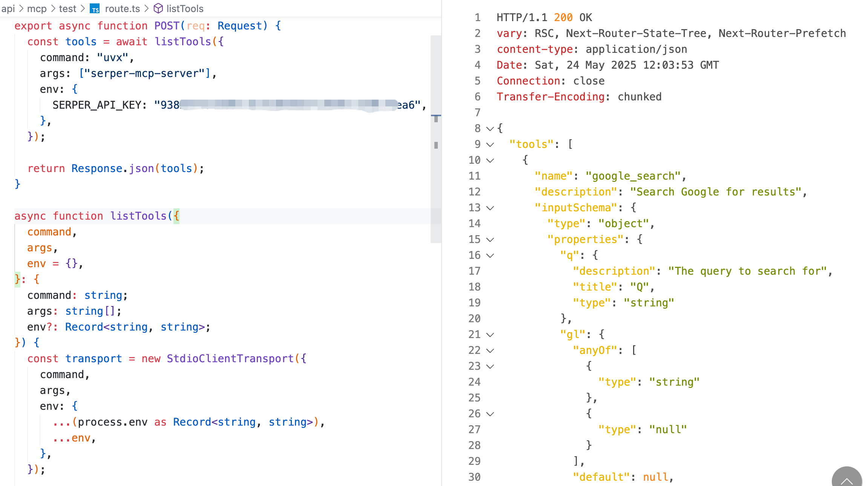Collapse the "inputSchema" block on line 13

[x=490, y=208]
